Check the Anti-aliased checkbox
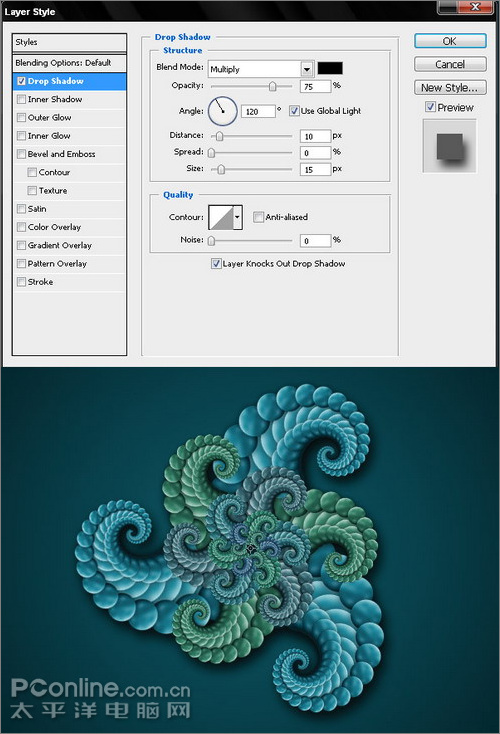 258,217
